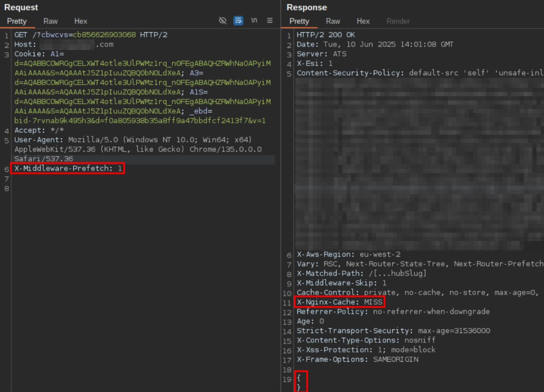This screenshot has height=392, width=544.
Task: Click the GET request line text
Action: click(x=91, y=35)
